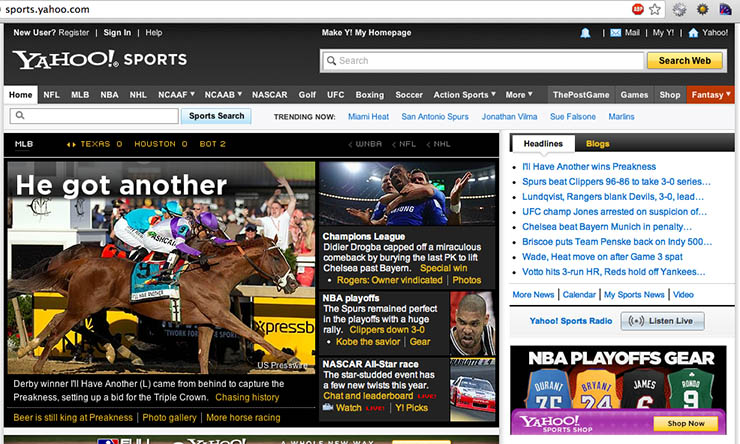Click Shop Now in the gear ad
Viewport: 740px width, 444px height.
[686, 423]
